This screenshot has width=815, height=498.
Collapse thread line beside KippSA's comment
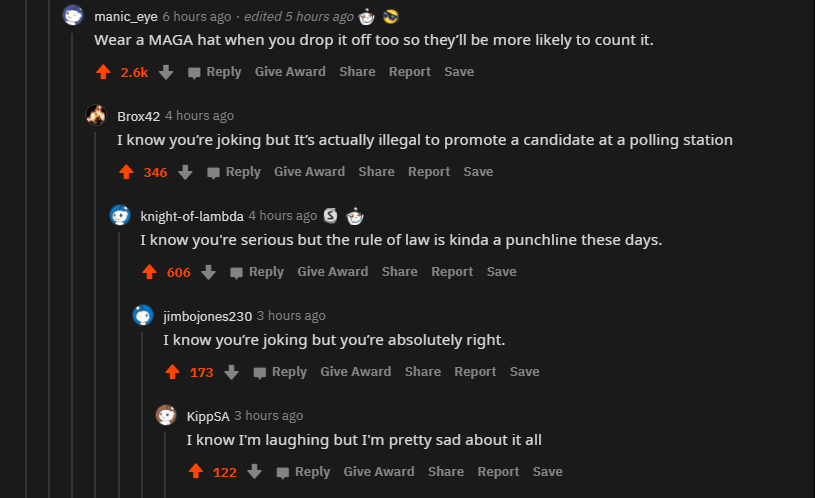pos(166,462)
